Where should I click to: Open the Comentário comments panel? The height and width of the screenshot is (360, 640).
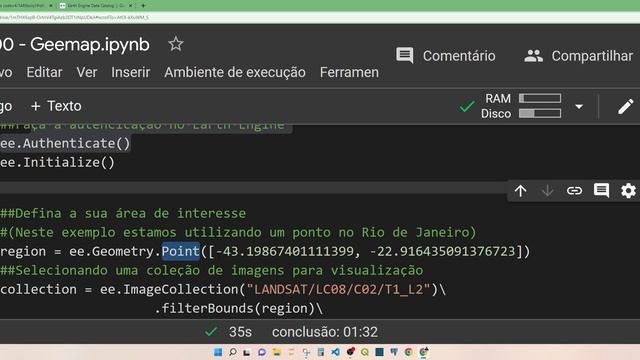[445, 56]
